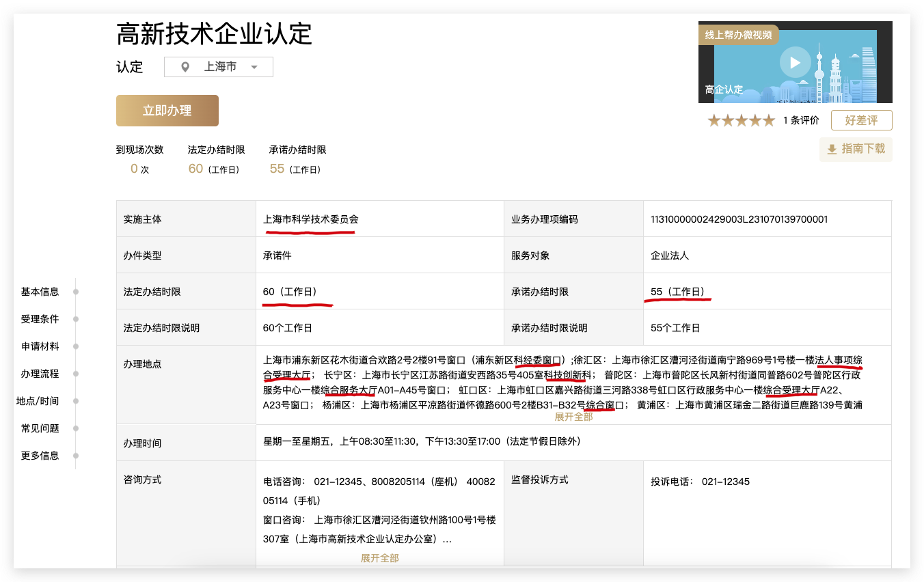Click the 高新技术企业认定 page title

click(215, 33)
